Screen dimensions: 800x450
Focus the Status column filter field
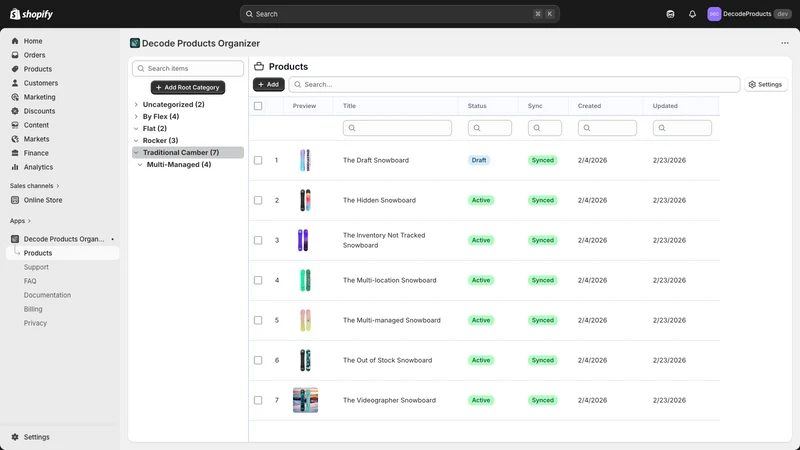pos(490,128)
